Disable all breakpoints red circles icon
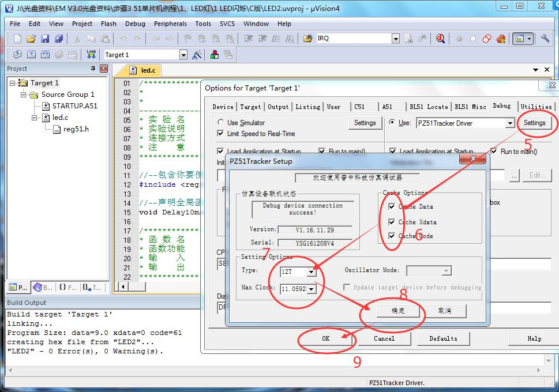This screenshot has width=559, height=392. [x=487, y=39]
